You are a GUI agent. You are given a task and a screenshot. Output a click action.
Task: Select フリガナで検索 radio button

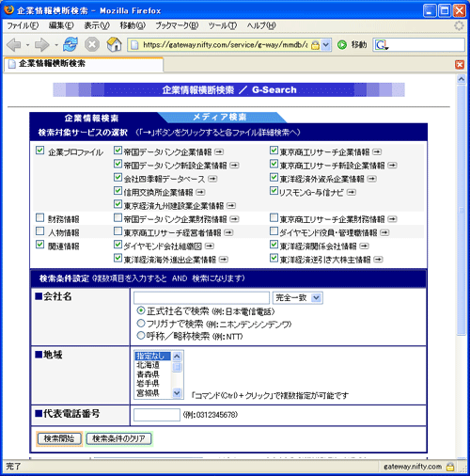[141, 324]
